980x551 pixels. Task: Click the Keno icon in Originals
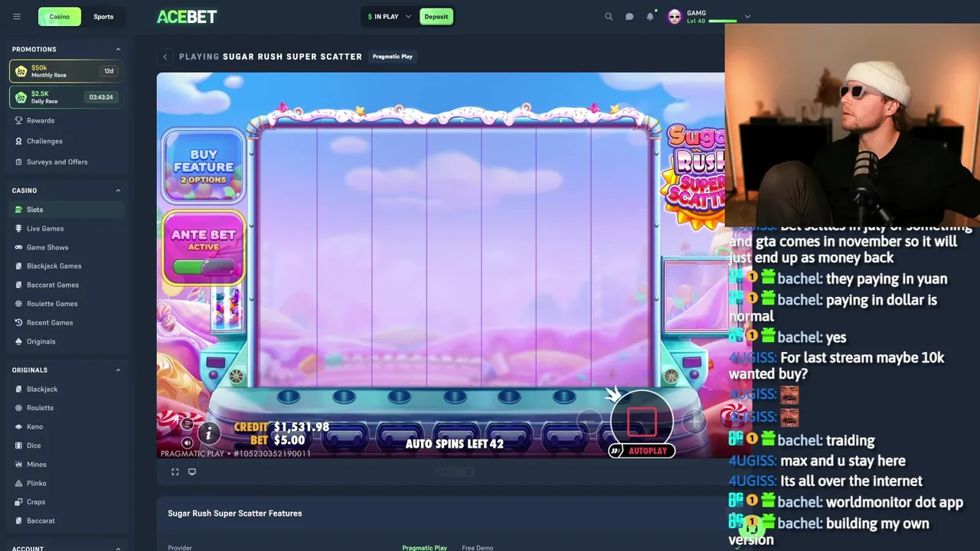(19, 426)
